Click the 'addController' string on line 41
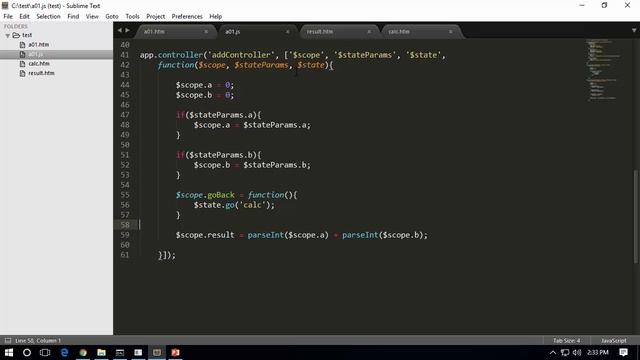This screenshot has width=640, height=360. pos(241,55)
